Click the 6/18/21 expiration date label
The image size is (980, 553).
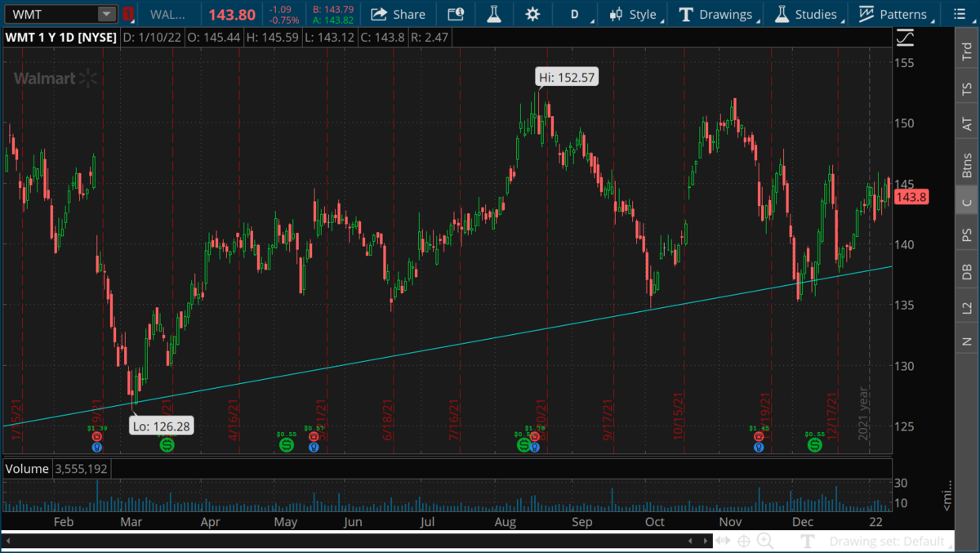(x=389, y=420)
